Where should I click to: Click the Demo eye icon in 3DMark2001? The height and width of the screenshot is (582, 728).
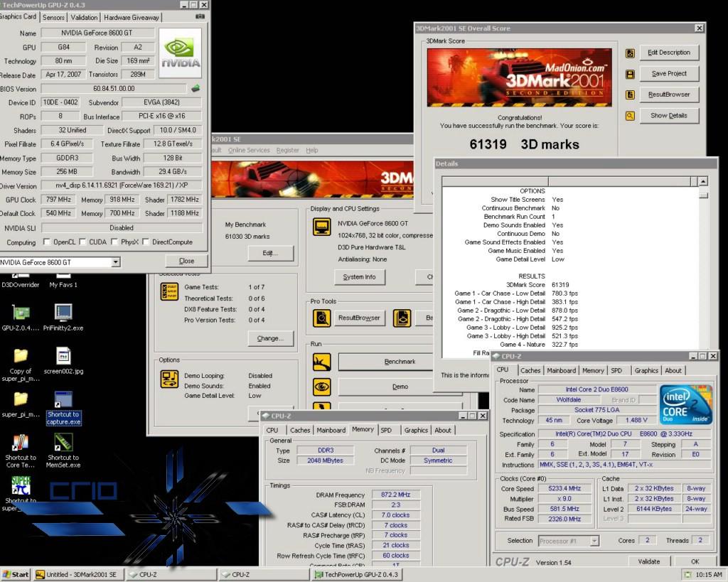point(322,387)
